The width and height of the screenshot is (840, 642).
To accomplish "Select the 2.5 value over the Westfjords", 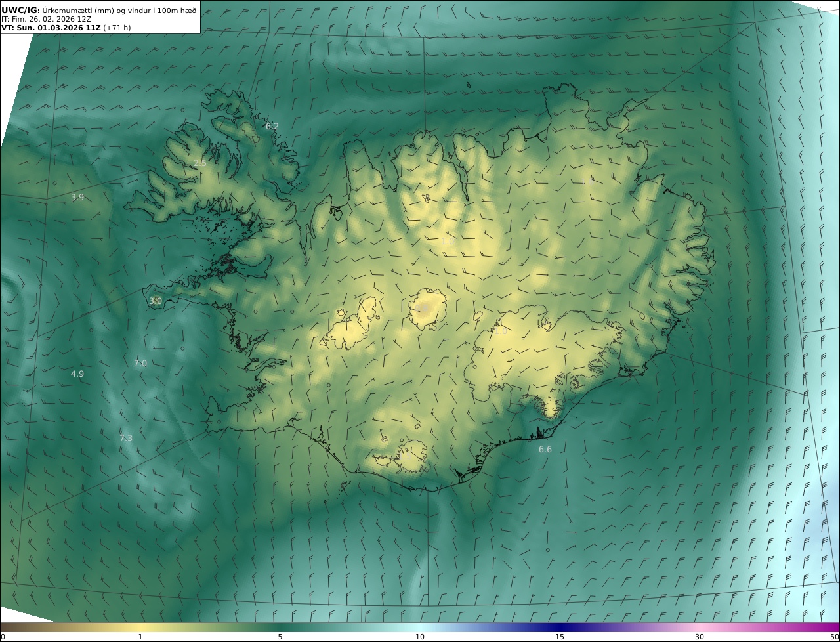I will click(x=200, y=163).
